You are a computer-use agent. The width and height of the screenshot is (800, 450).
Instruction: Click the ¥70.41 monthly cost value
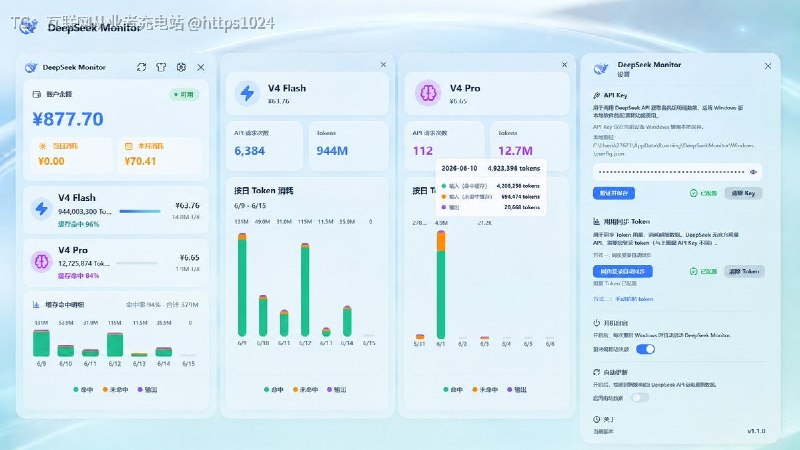pyautogui.click(x=140, y=161)
